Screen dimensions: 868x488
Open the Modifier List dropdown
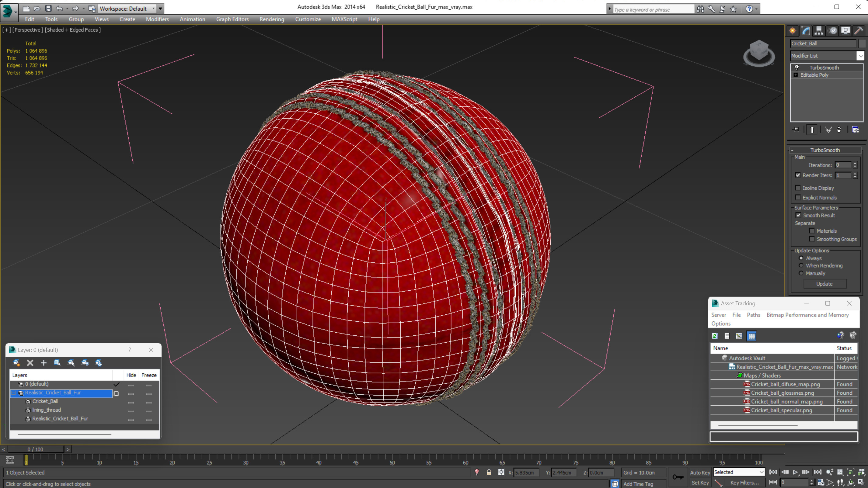860,55
